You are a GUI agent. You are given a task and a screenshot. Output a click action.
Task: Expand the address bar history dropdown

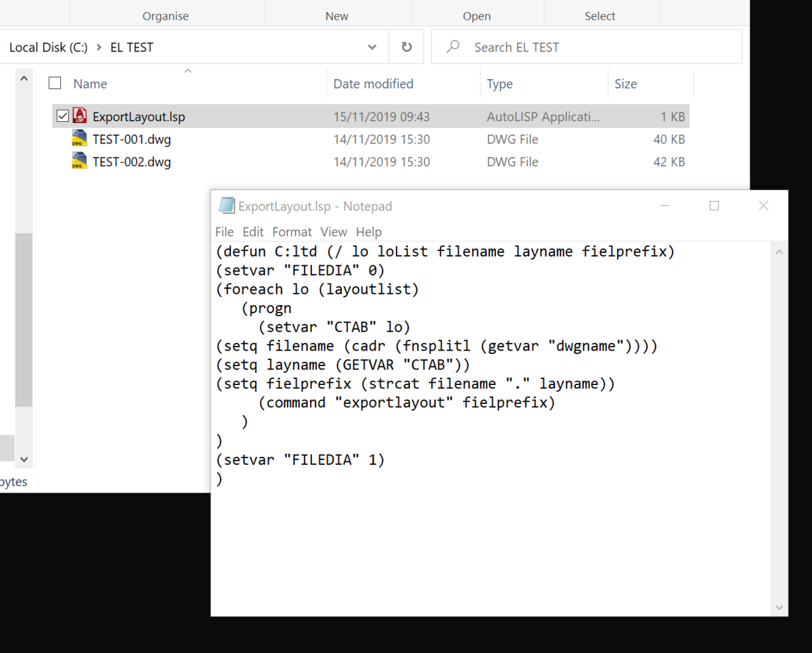[x=372, y=47]
